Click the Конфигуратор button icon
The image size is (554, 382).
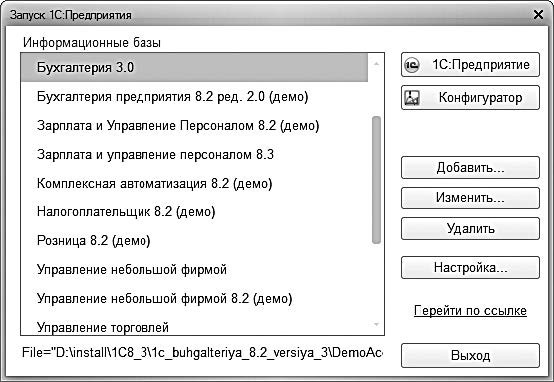pos(412,98)
